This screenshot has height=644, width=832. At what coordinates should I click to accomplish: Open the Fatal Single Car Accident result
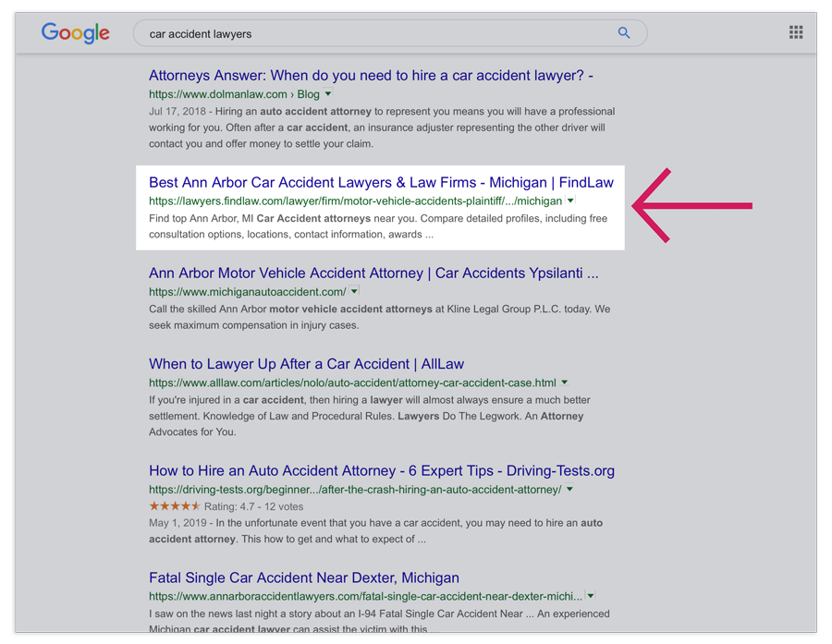[303, 577]
